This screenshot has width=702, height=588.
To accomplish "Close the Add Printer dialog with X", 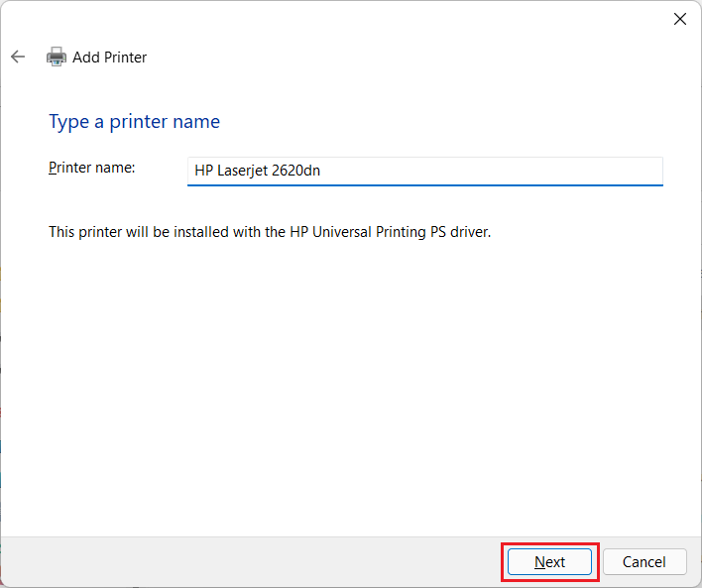I will [x=680, y=19].
